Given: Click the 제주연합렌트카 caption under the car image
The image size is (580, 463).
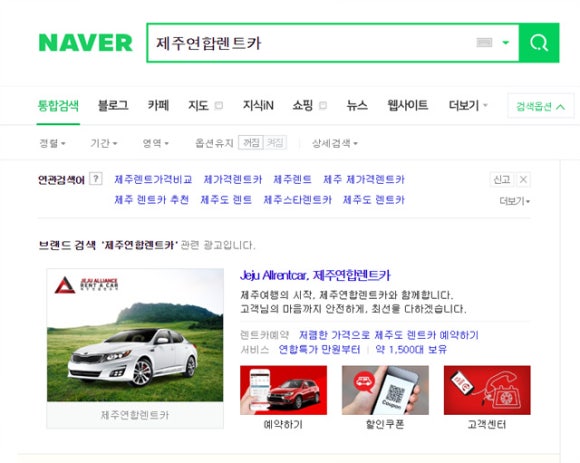Looking at the screenshot, I should point(135,415).
